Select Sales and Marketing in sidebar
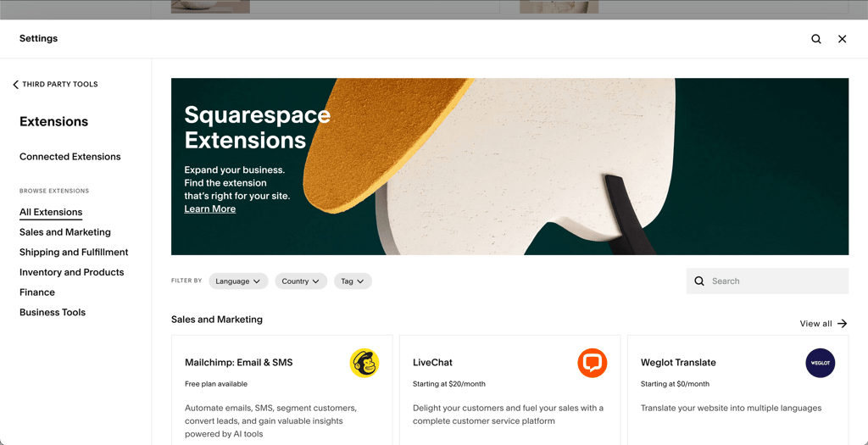 pyautogui.click(x=64, y=232)
